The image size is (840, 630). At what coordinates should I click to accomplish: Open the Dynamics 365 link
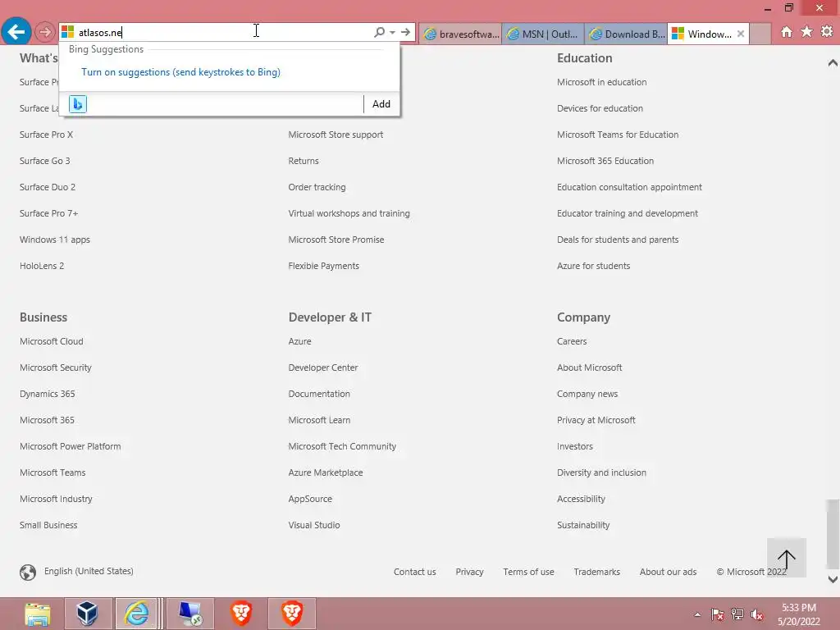47,394
